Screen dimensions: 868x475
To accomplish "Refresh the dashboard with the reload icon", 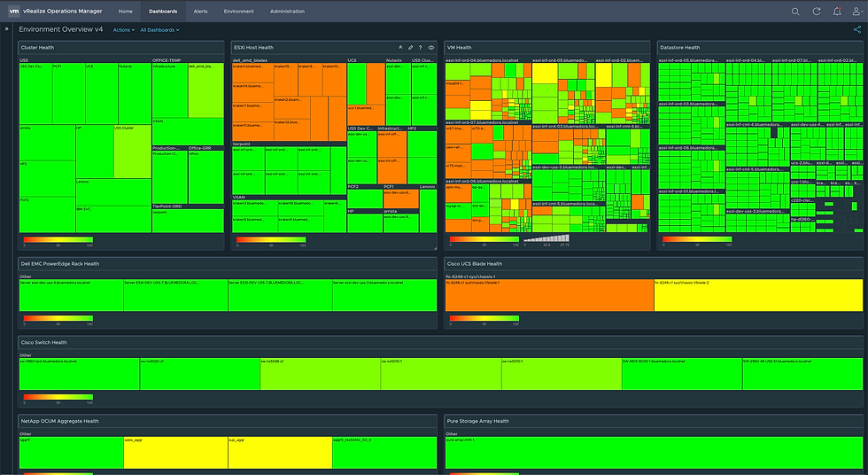I will tap(816, 11).
